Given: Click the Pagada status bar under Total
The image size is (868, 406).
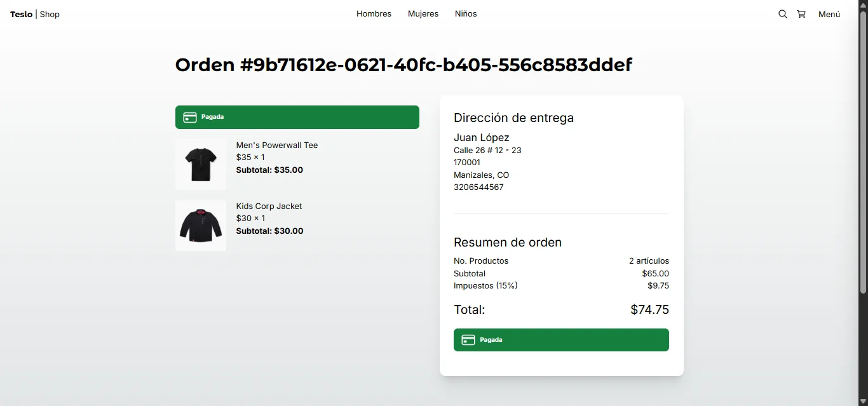Looking at the screenshot, I should click(561, 340).
